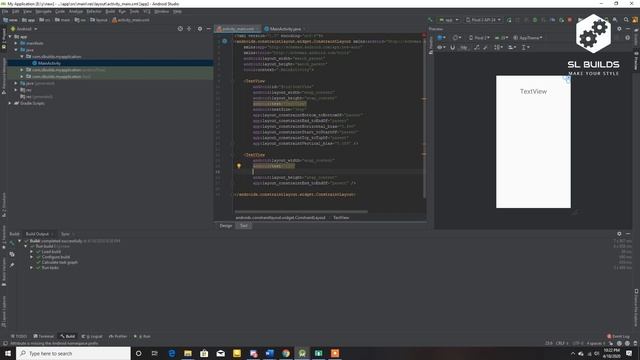
Task: Open the pack dropdown icon in preview toolbar
Action: point(498,47)
